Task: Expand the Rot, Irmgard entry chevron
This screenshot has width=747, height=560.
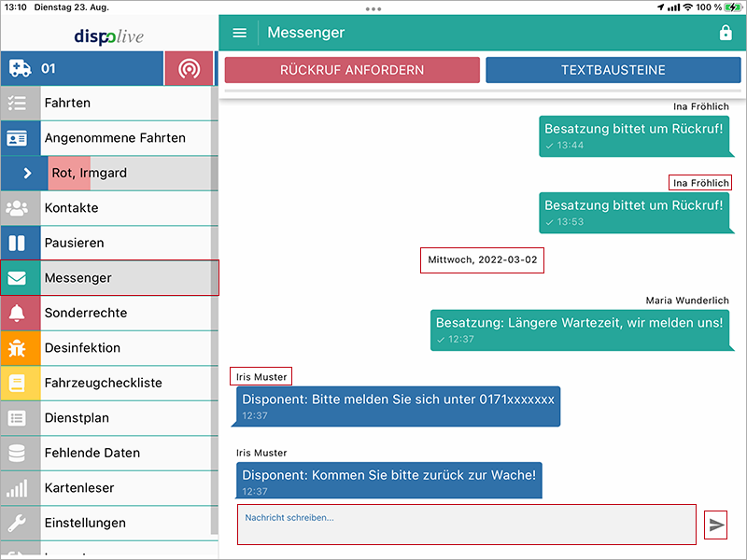Action: click(x=27, y=173)
